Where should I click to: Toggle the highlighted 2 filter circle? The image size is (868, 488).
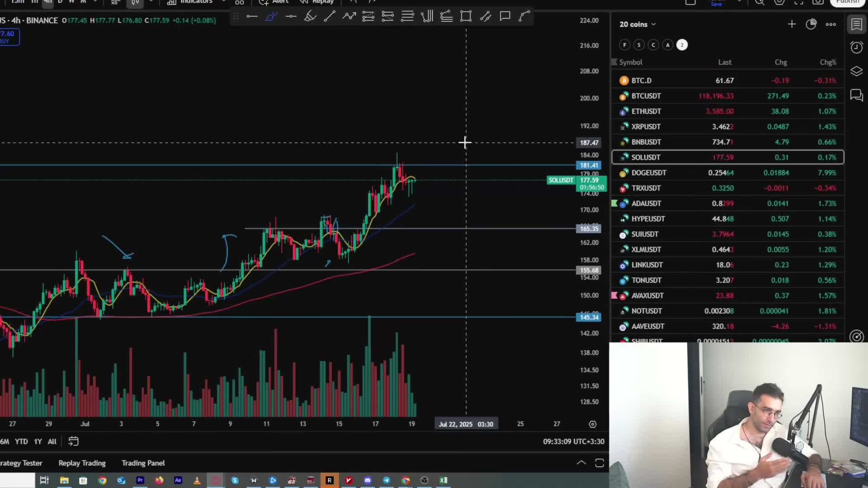[x=682, y=45]
